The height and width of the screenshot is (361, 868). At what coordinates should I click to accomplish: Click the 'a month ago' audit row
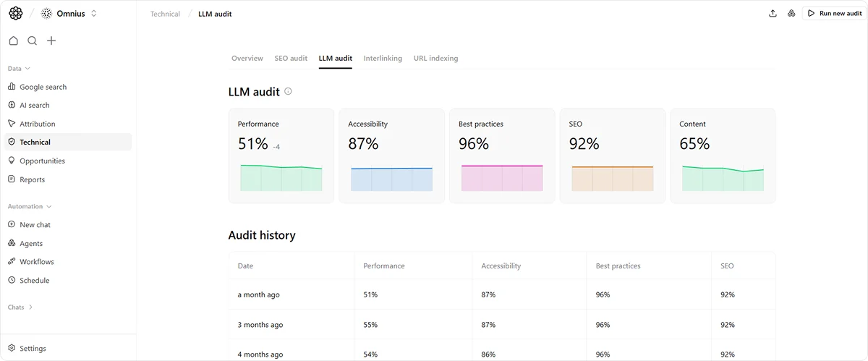[x=502, y=295]
